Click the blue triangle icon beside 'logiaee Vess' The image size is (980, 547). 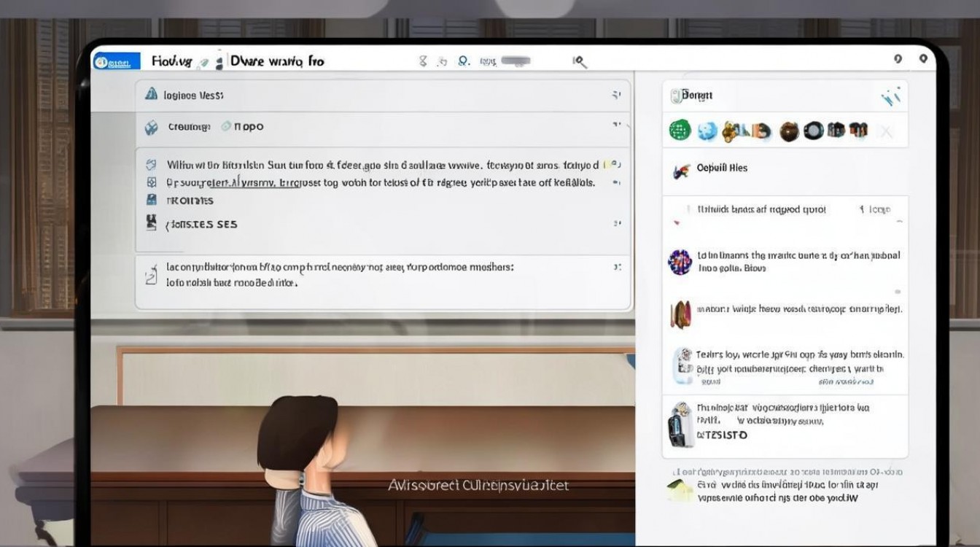(x=151, y=94)
